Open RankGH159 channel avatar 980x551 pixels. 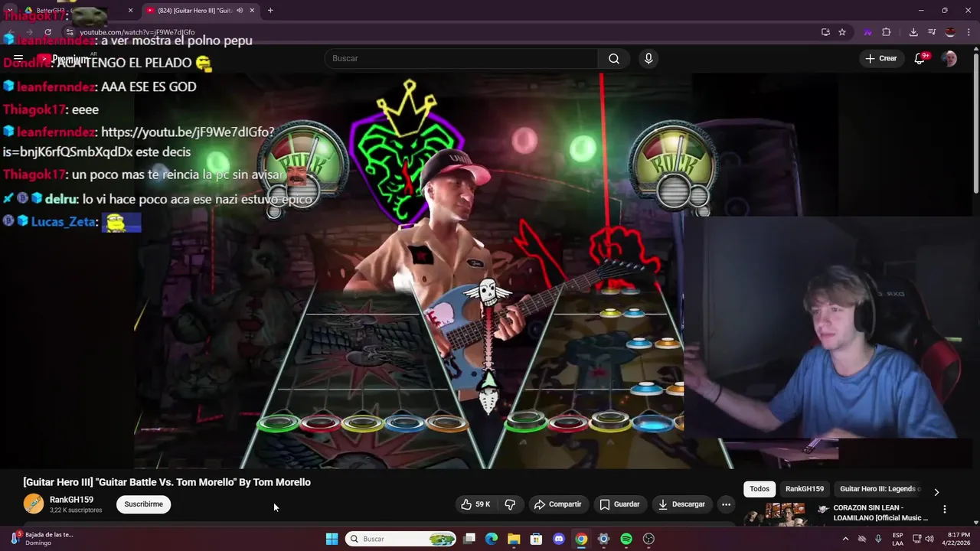click(x=34, y=504)
